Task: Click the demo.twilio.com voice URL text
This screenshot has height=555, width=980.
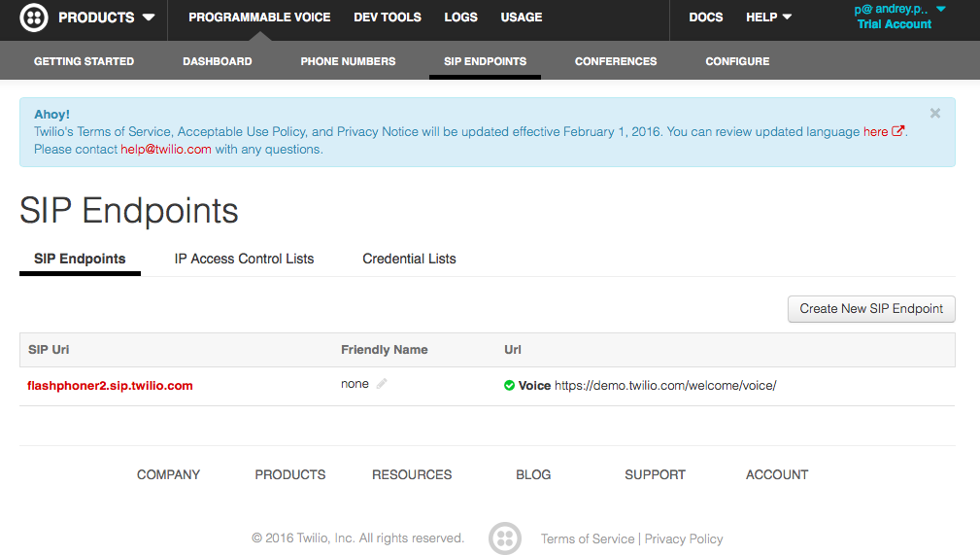Action: pos(665,386)
